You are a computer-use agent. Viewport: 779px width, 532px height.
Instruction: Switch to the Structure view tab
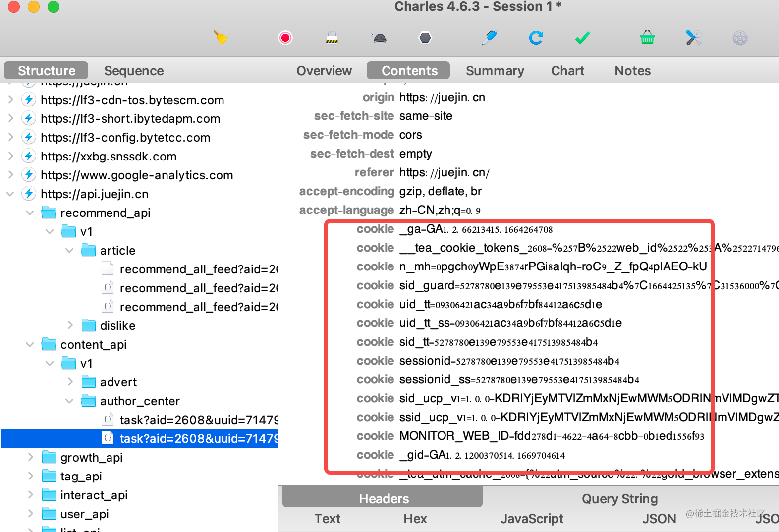pyautogui.click(x=46, y=71)
